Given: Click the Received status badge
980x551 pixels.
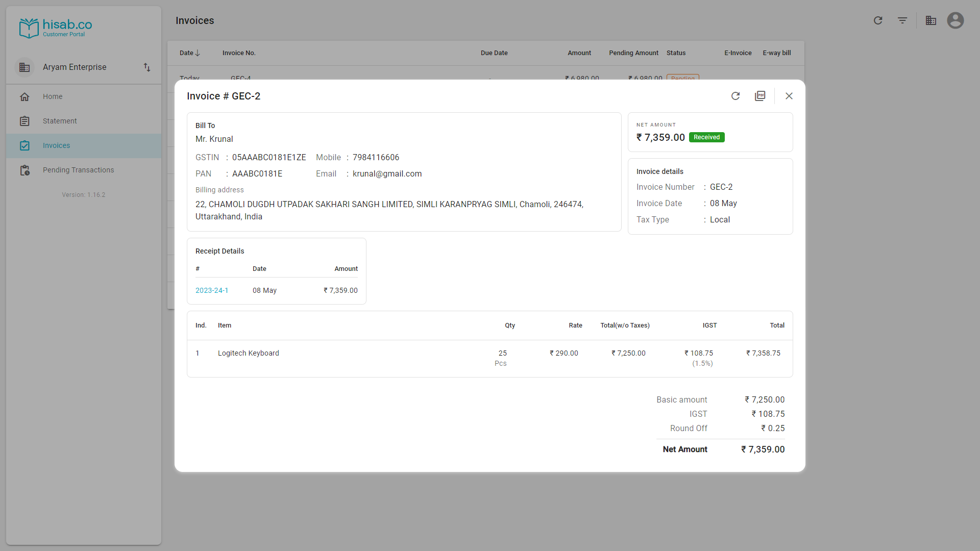Looking at the screenshot, I should 707,137.
